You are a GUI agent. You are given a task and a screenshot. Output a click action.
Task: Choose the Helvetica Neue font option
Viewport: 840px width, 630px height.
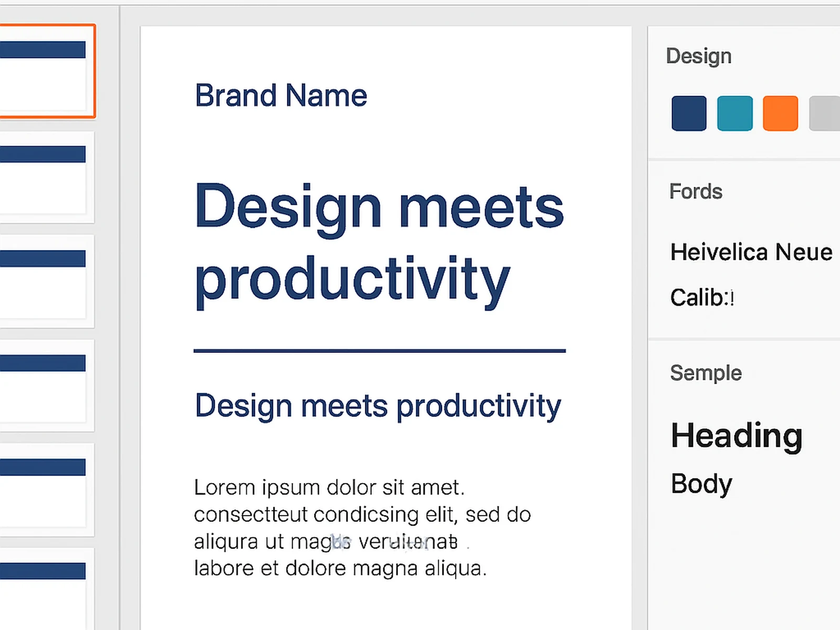pos(751,253)
